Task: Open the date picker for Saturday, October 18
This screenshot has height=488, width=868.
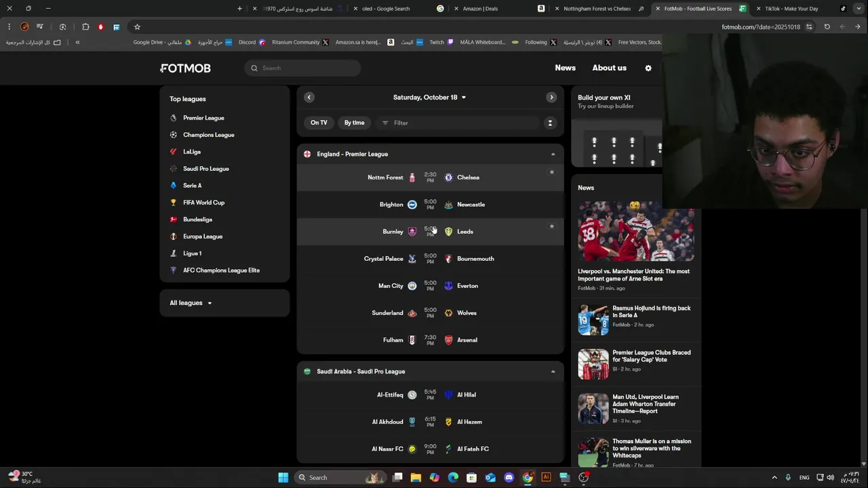Action: coord(429,98)
